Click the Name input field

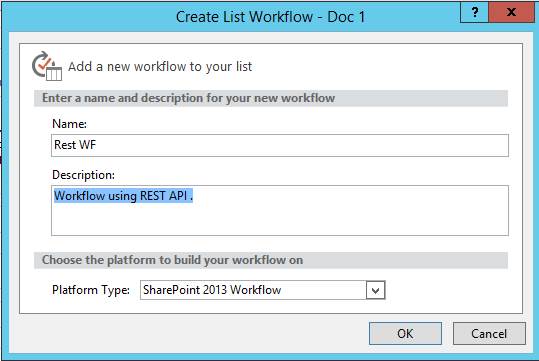click(x=280, y=145)
